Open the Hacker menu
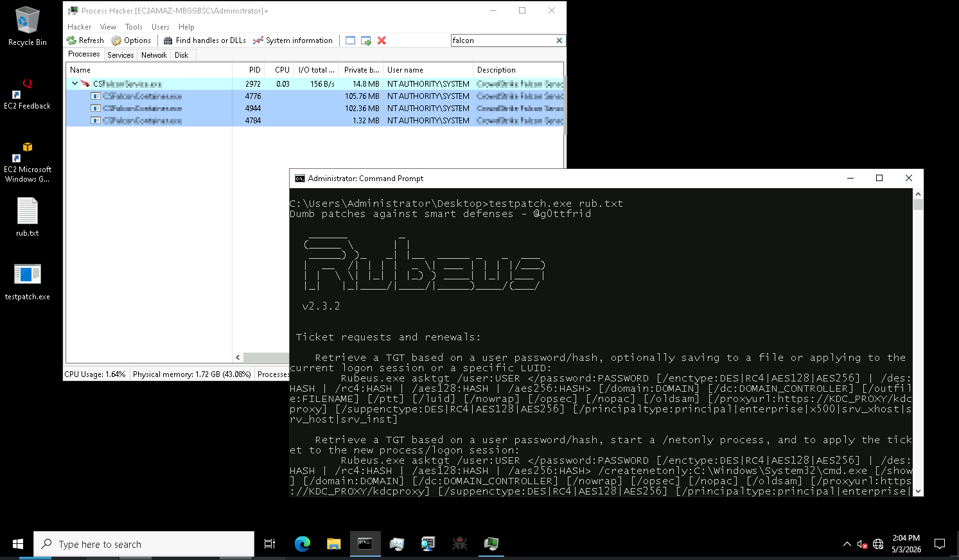Viewport: 959px width, 560px height. 80,27
